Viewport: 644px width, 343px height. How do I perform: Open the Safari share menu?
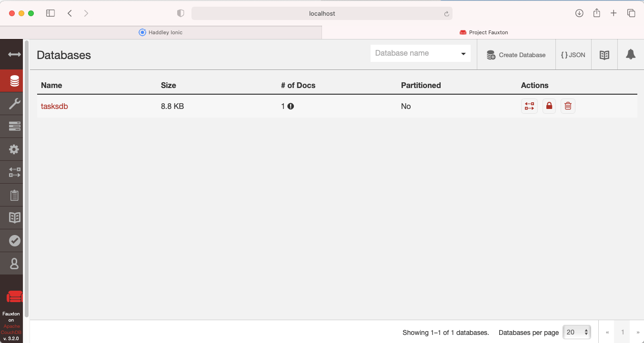(596, 13)
